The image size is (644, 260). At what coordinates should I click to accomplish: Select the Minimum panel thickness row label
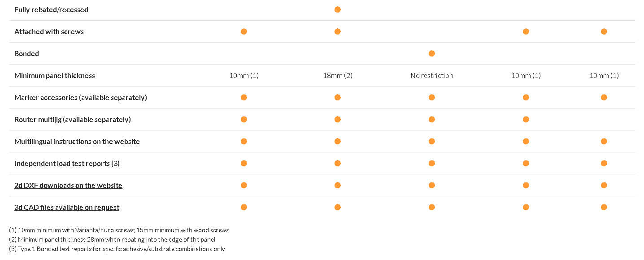point(55,76)
